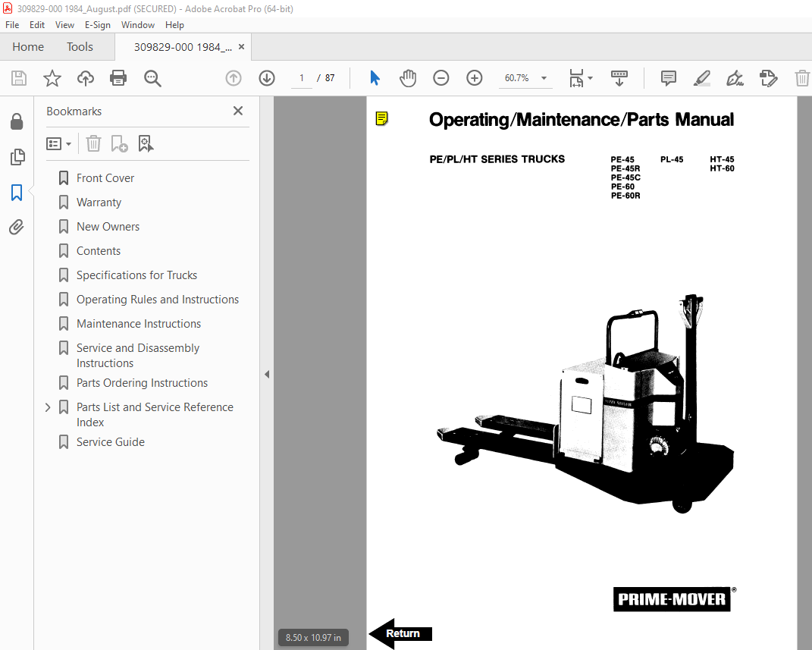Go to Parts Ordering Instructions bookmark
The image size is (812, 650).
(142, 383)
